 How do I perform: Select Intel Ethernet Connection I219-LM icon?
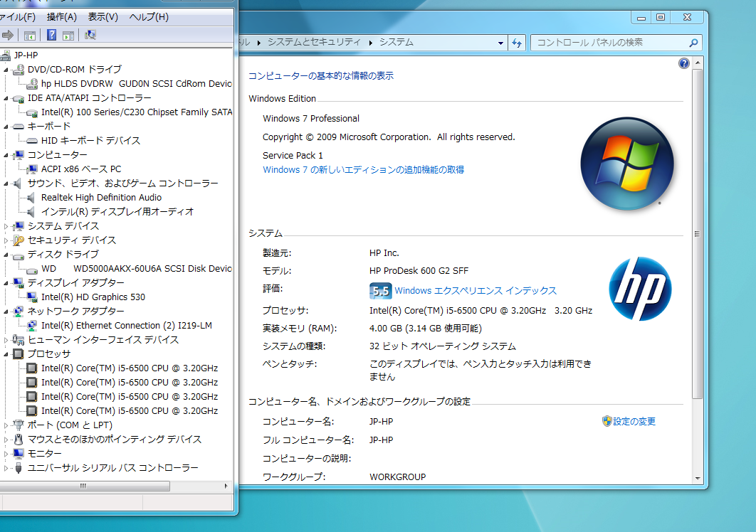pyautogui.click(x=32, y=326)
